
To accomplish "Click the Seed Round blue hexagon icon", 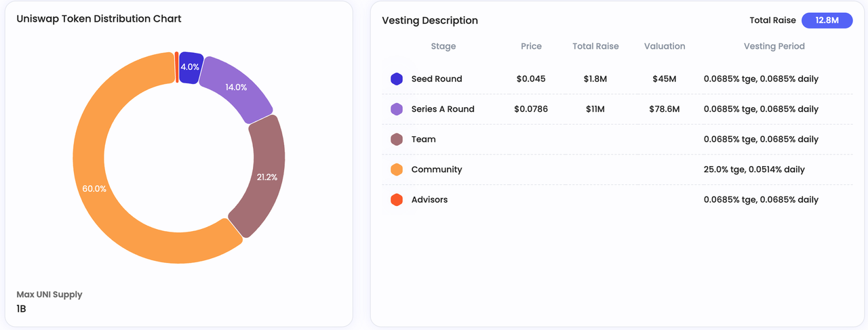I will click(397, 79).
